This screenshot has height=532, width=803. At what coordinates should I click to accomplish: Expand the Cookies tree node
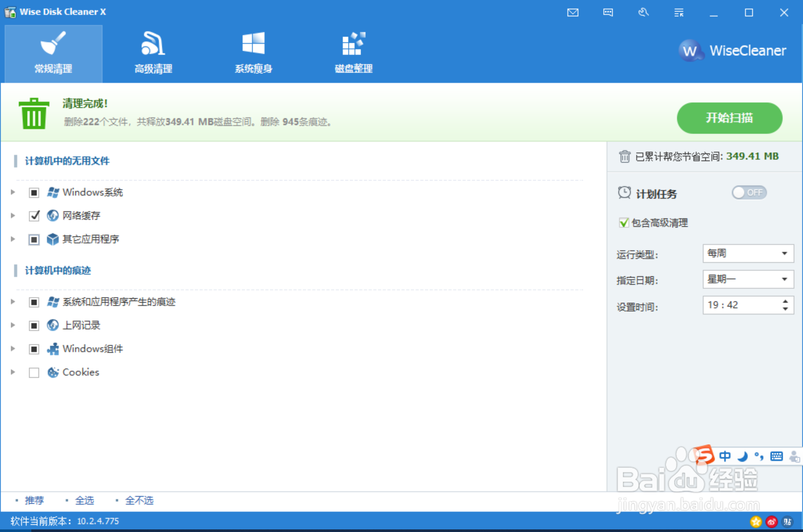(x=13, y=372)
